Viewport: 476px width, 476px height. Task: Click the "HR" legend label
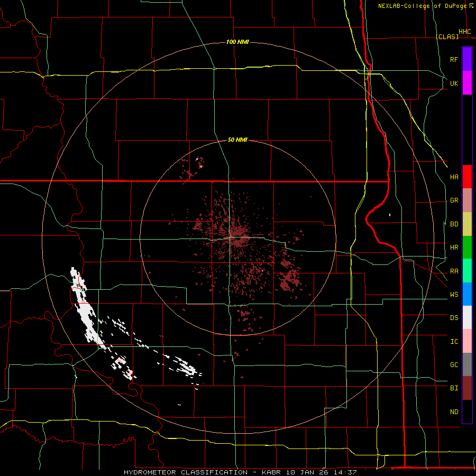[x=454, y=248]
